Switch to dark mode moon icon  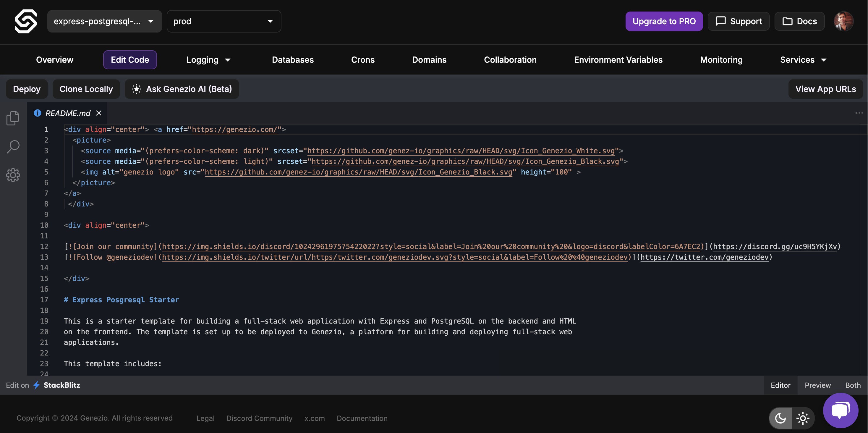point(780,418)
